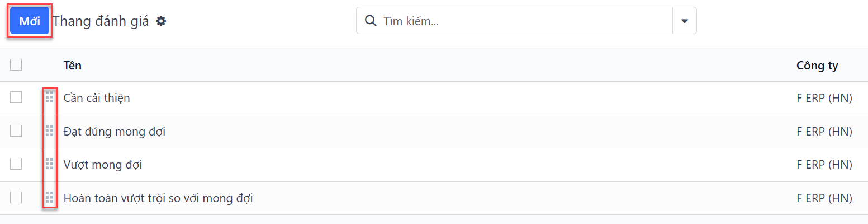Check the Vượt mong đợi row checkbox

pyautogui.click(x=16, y=164)
